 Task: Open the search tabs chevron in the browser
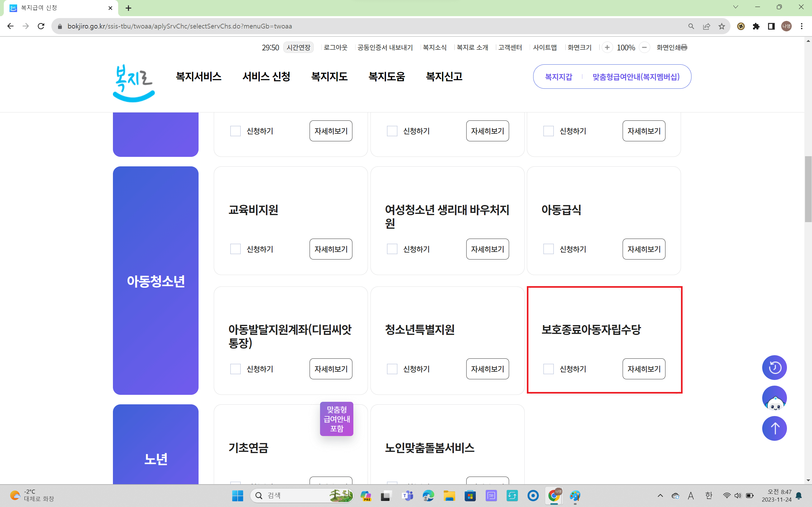pos(736,7)
